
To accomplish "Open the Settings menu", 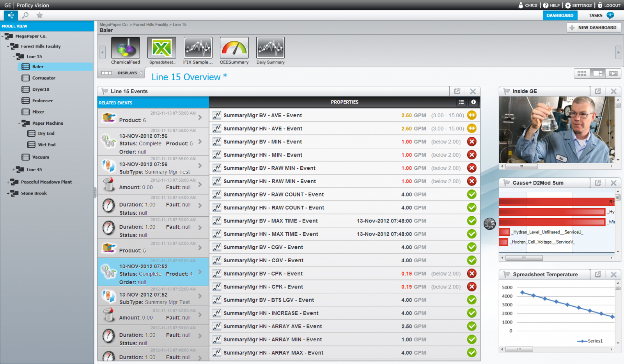I will pos(579,5).
